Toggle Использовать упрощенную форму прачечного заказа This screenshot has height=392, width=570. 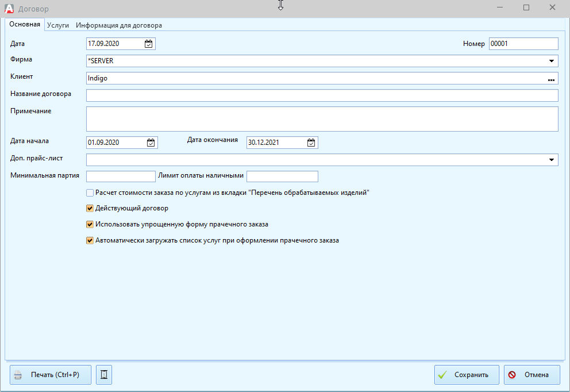tap(90, 224)
